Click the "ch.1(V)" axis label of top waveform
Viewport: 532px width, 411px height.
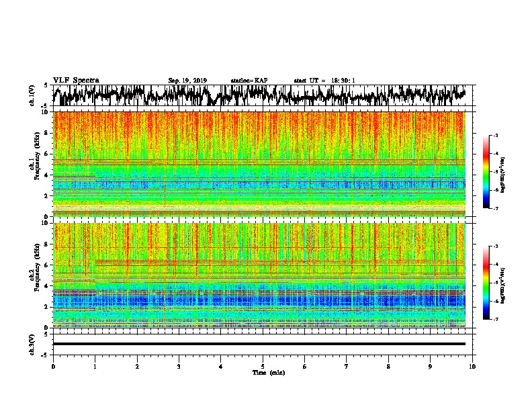pos(32,95)
